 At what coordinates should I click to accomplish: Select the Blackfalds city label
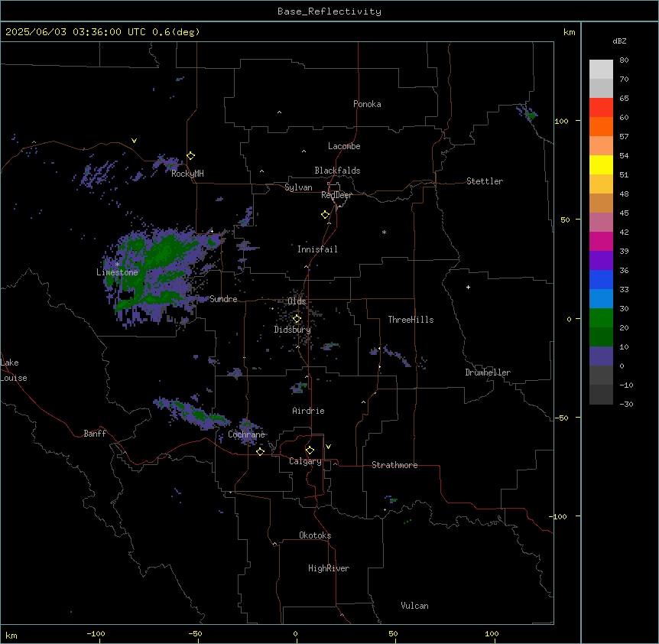click(337, 171)
